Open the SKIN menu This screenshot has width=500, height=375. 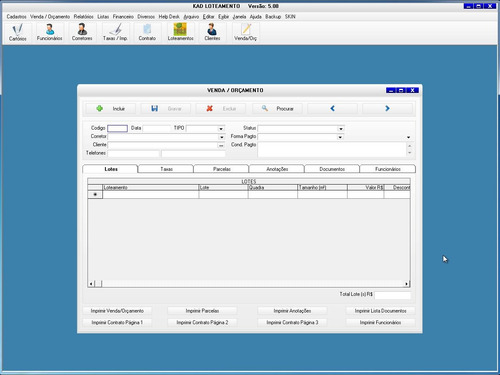(x=290, y=17)
